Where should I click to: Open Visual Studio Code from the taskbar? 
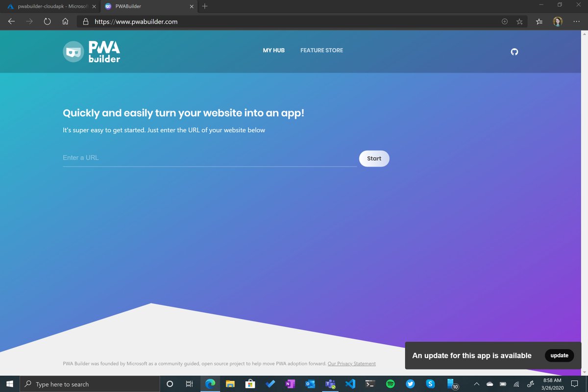coord(350,384)
